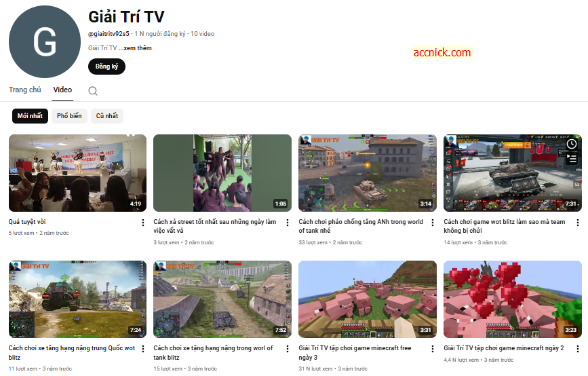The image size is (588, 376).
Task: Open options menu for "Quá tuyệt vời" video
Action: [x=142, y=223]
